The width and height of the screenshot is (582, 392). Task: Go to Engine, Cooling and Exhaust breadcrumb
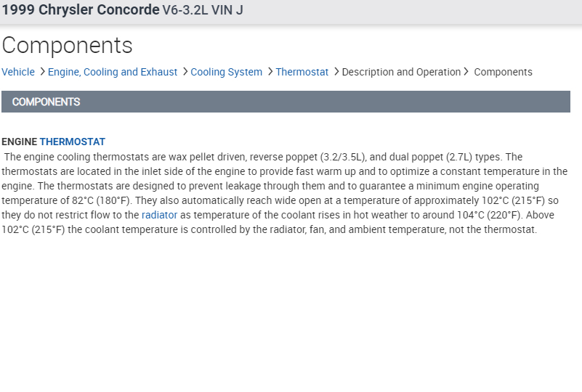[x=113, y=73]
